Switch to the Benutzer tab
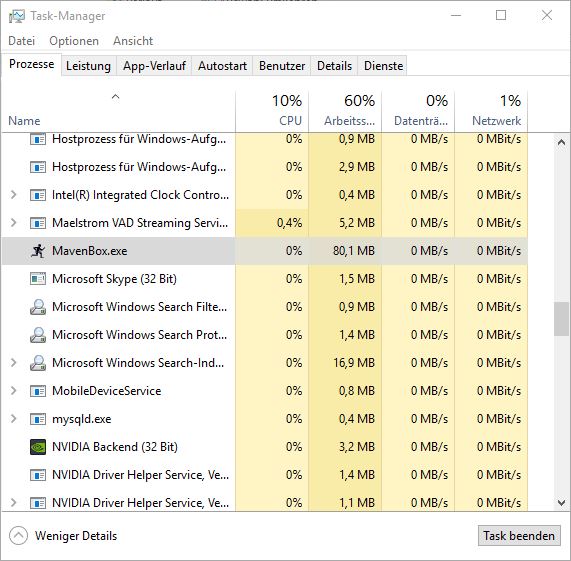This screenshot has width=571, height=561. (x=282, y=66)
